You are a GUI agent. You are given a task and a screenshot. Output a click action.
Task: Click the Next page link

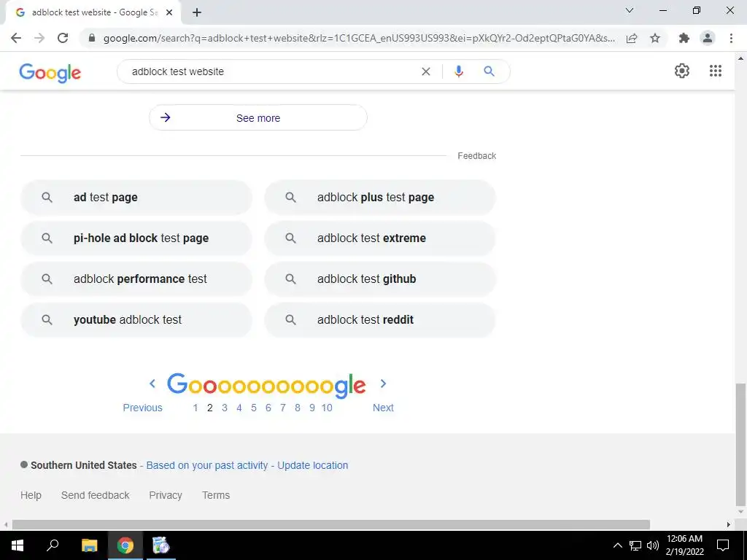point(383,408)
